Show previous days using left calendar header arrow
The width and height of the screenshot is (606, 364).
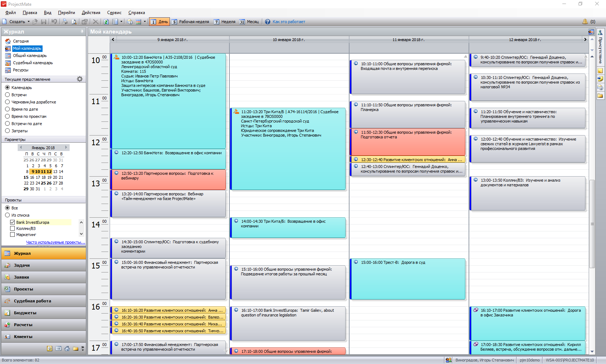tap(113, 40)
